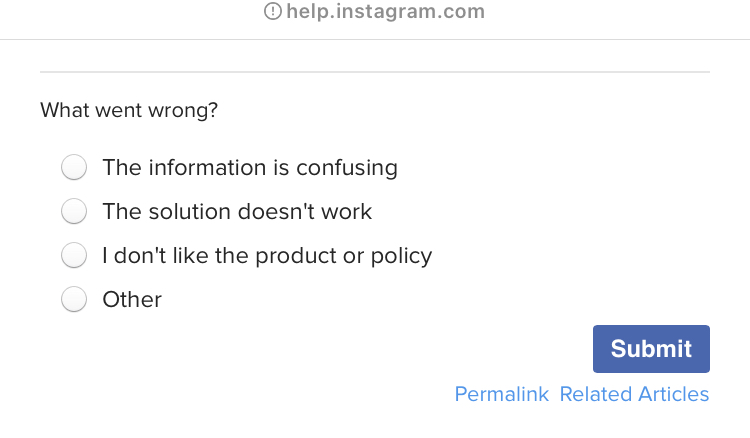Click the help.instagram.com address text

point(385,12)
